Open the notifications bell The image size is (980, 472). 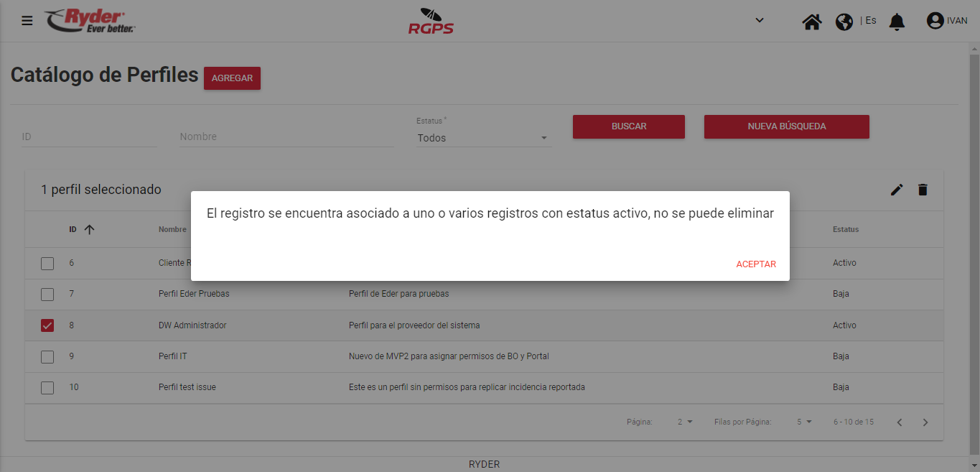[x=897, y=22]
